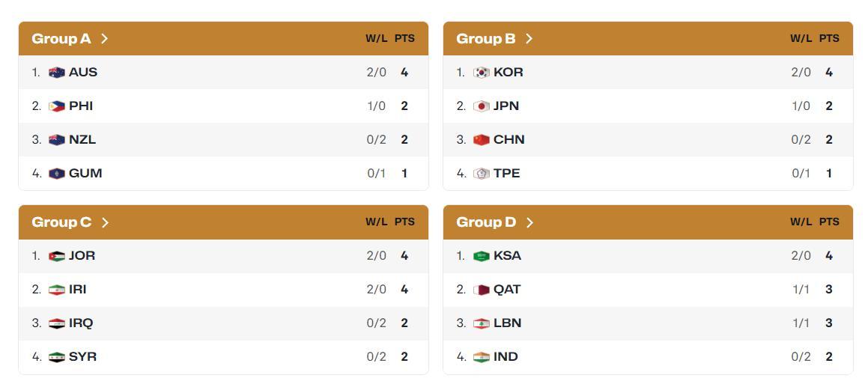
Task: Select the IRI team name
Action: (77, 290)
